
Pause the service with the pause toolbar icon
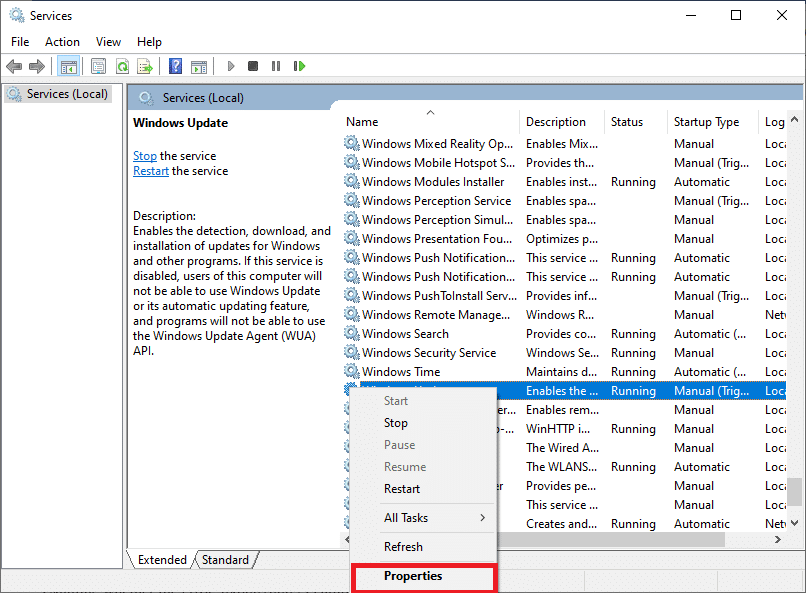pos(277,66)
